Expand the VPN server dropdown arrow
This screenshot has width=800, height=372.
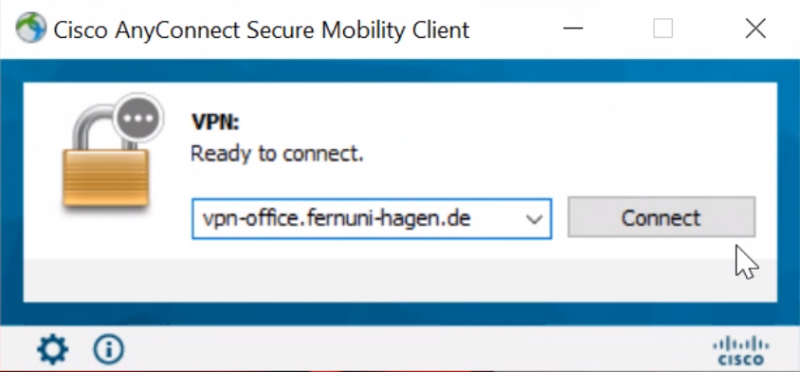click(x=534, y=219)
